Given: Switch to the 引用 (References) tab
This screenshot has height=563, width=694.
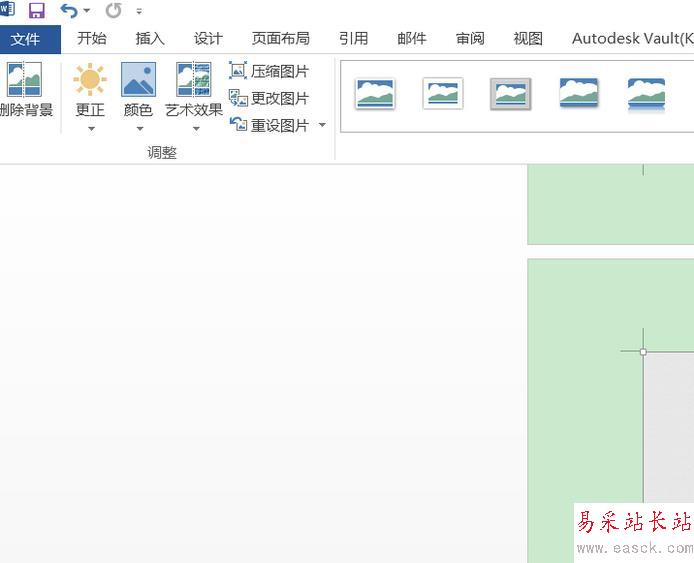Looking at the screenshot, I should (x=353, y=39).
